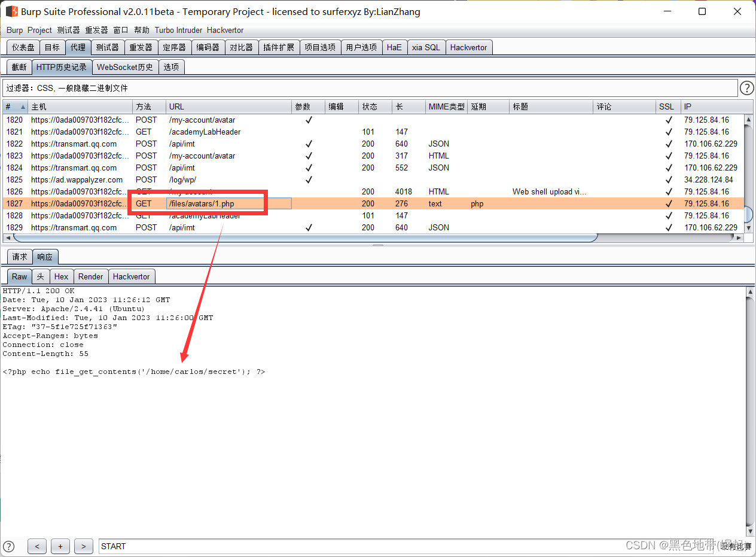The height and width of the screenshot is (557, 756).
Task: Switch to the 仪表盘 tab
Action: point(23,47)
